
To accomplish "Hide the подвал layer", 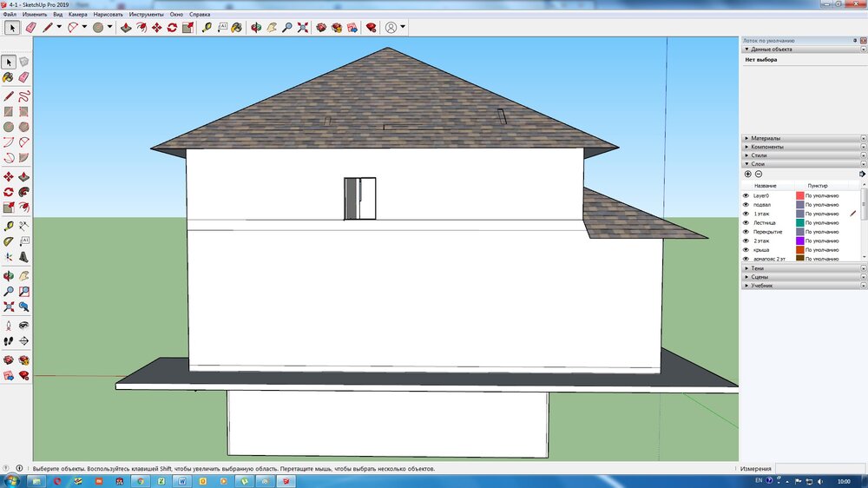I will coord(746,205).
